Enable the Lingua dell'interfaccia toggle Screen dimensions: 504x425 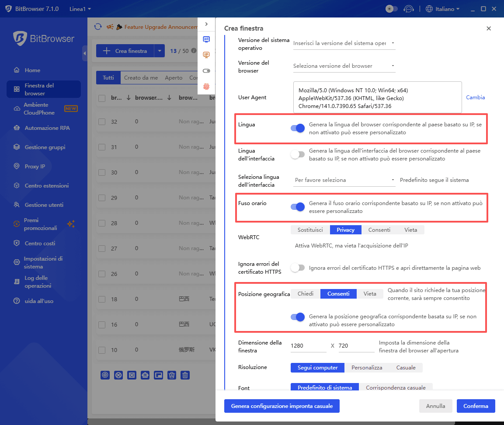297,154
